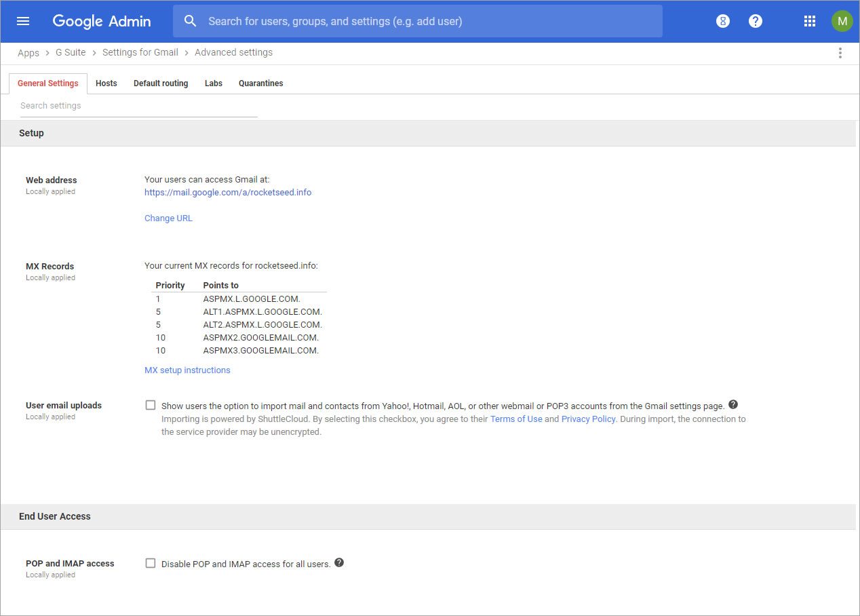This screenshot has width=860, height=616.
Task: Click the User email uploads label
Action: (64, 405)
